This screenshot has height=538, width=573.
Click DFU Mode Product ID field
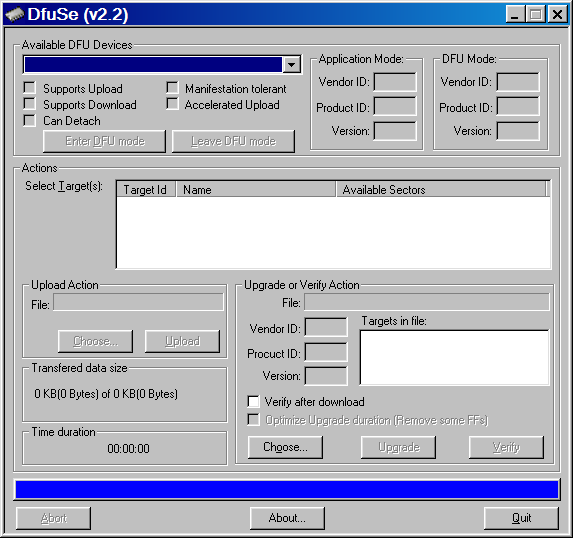click(x=518, y=106)
